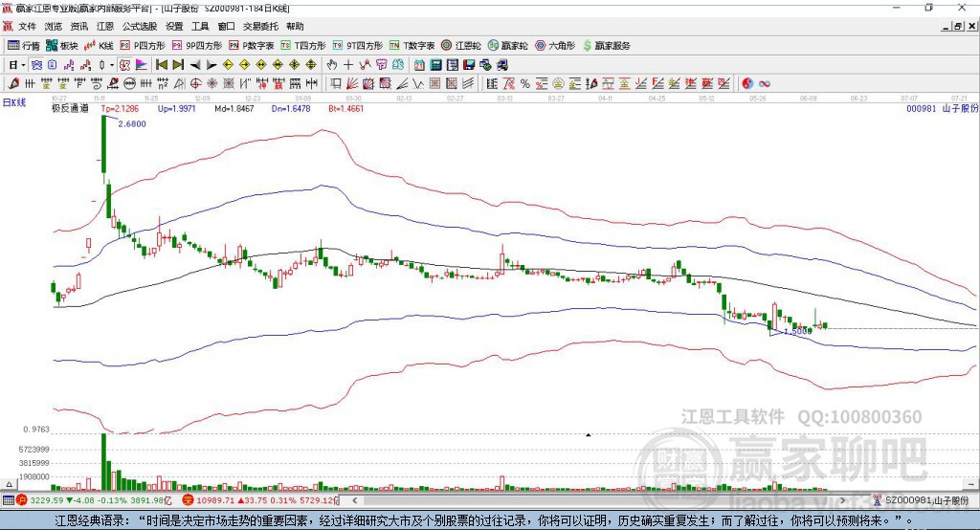This screenshot has width=980, height=530.
Task: Open the T四方形 tool
Action: pyautogui.click(x=303, y=46)
